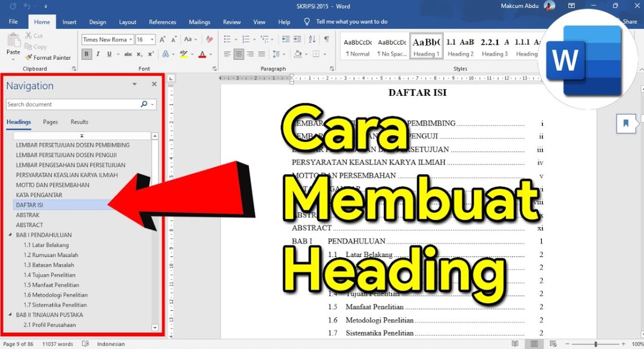Open the spelling check indicator on the status bar
The height and width of the screenshot is (349, 644).
pyautogui.click(x=85, y=344)
